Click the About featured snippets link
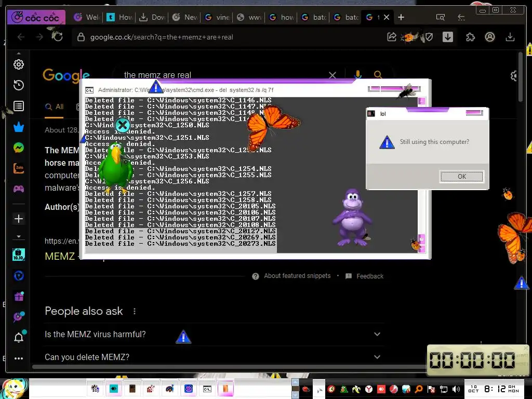The width and height of the screenshot is (532, 399). 297,276
